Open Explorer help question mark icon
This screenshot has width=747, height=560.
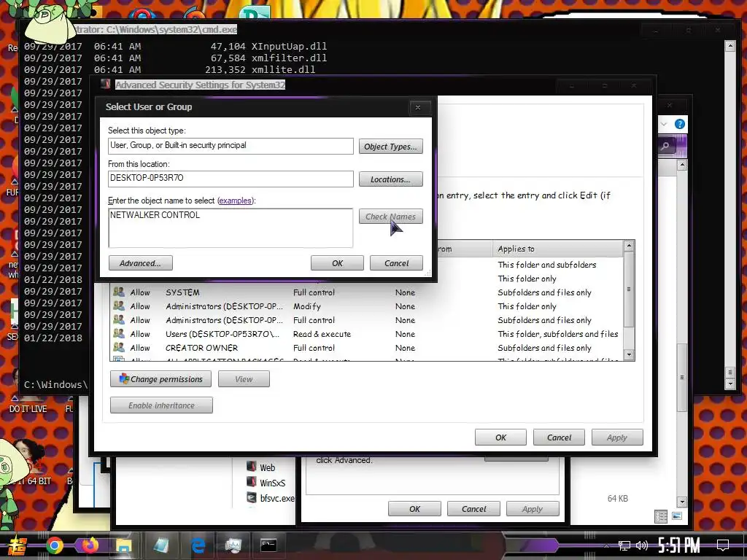pos(680,124)
